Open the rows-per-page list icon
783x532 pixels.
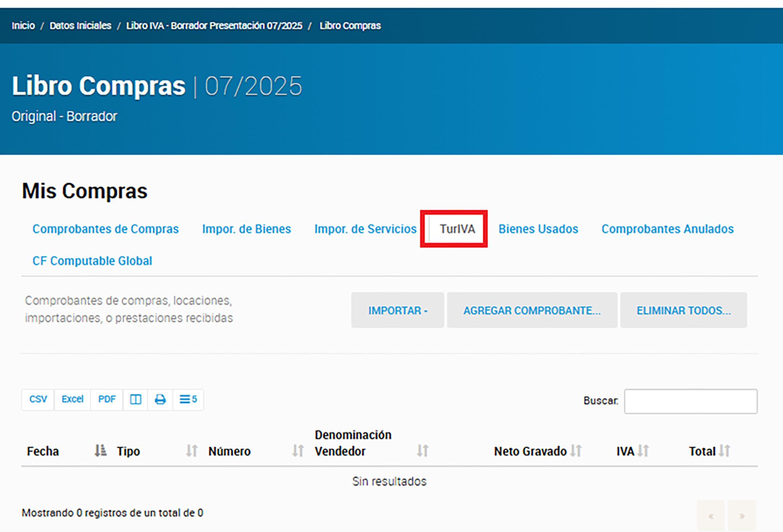188,399
